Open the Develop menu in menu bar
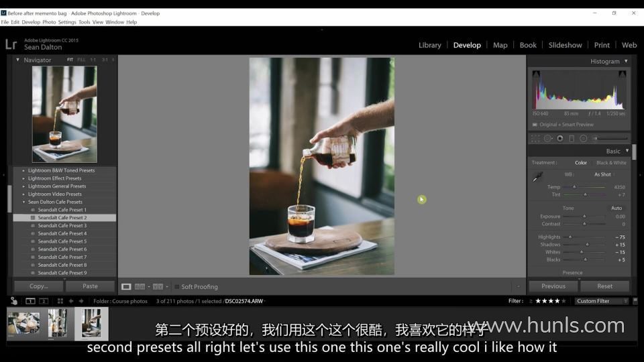The height and width of the screenshot is (362, 644). pos(31,22)
